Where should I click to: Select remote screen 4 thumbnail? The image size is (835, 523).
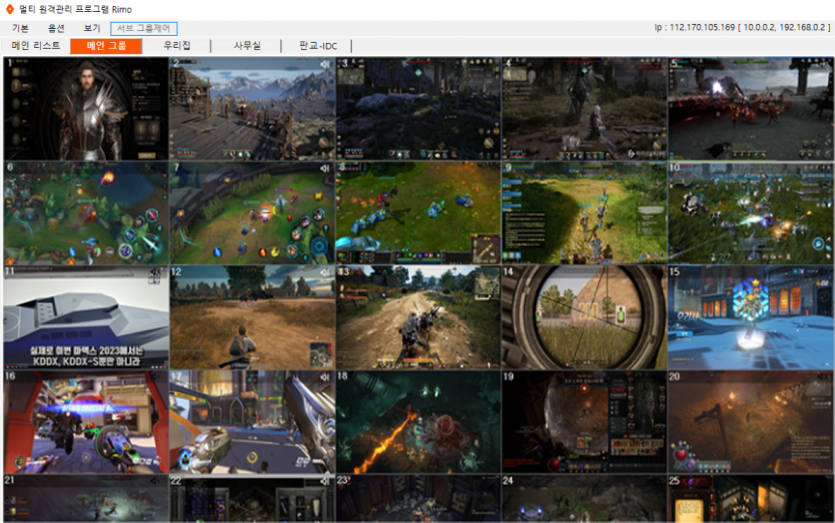pyautogui.click(x=585, y=109)
